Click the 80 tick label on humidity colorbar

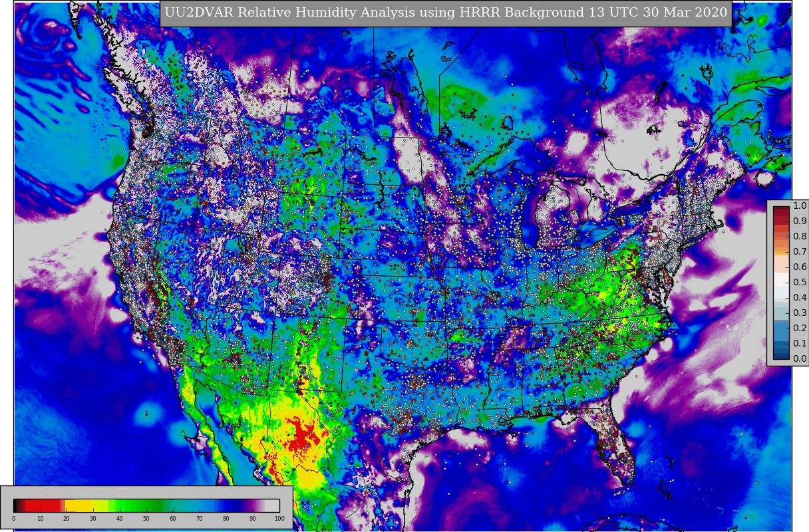226,519
